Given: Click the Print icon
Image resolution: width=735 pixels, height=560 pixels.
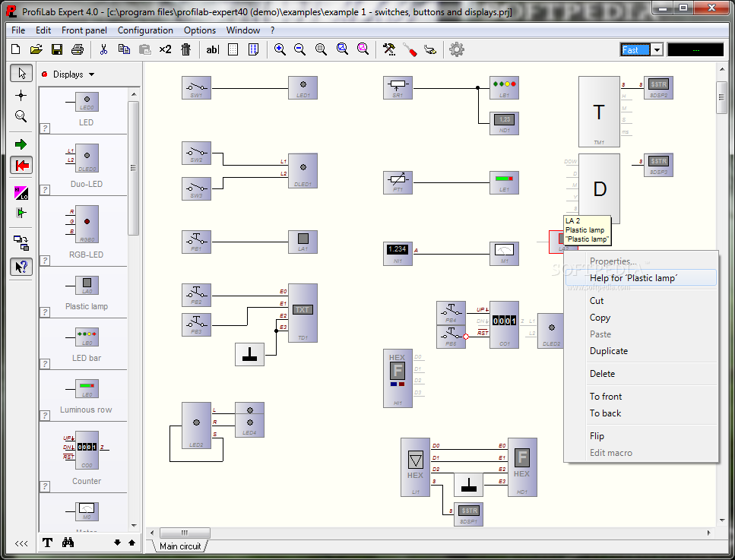Looking at the screenshot, I should [x=78, y=49].
